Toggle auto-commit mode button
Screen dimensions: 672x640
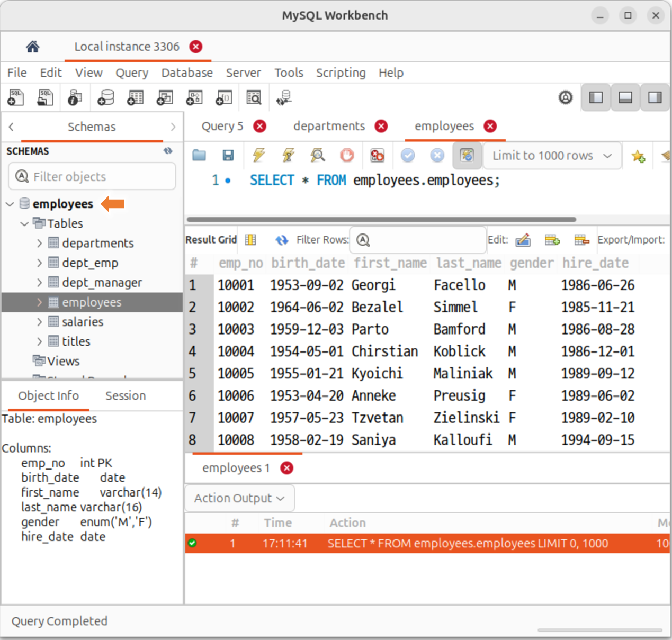click(467, 155)
